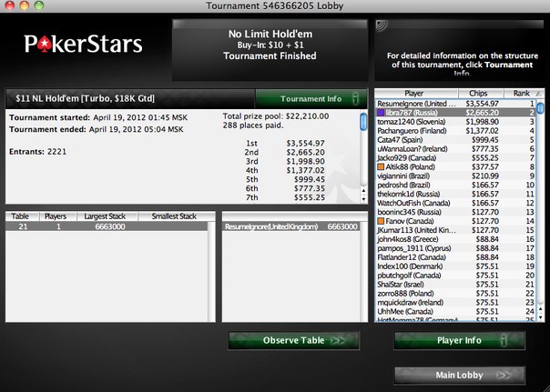Click the Observe Table button
Viewport: 550px width, 392px height.
tap(293, 340)
